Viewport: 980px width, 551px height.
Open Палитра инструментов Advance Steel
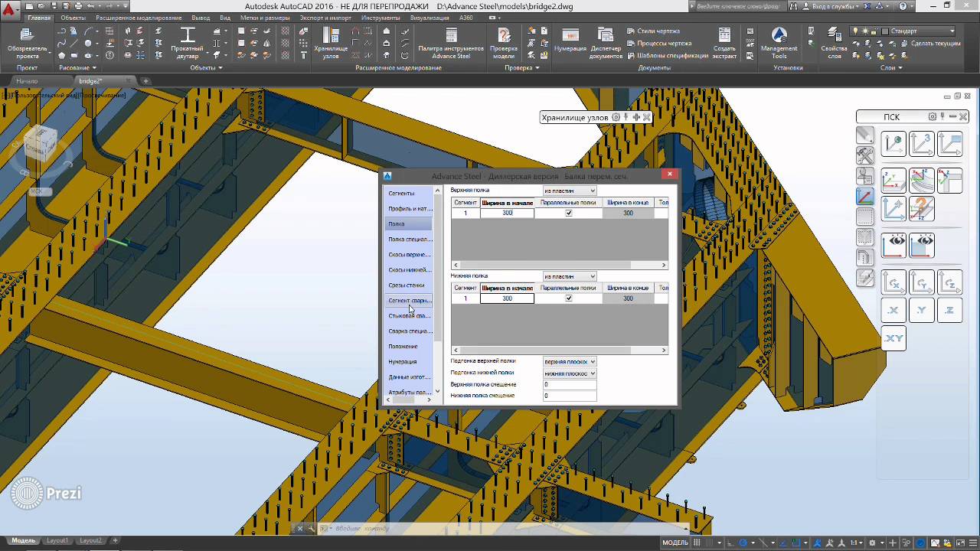451,44
